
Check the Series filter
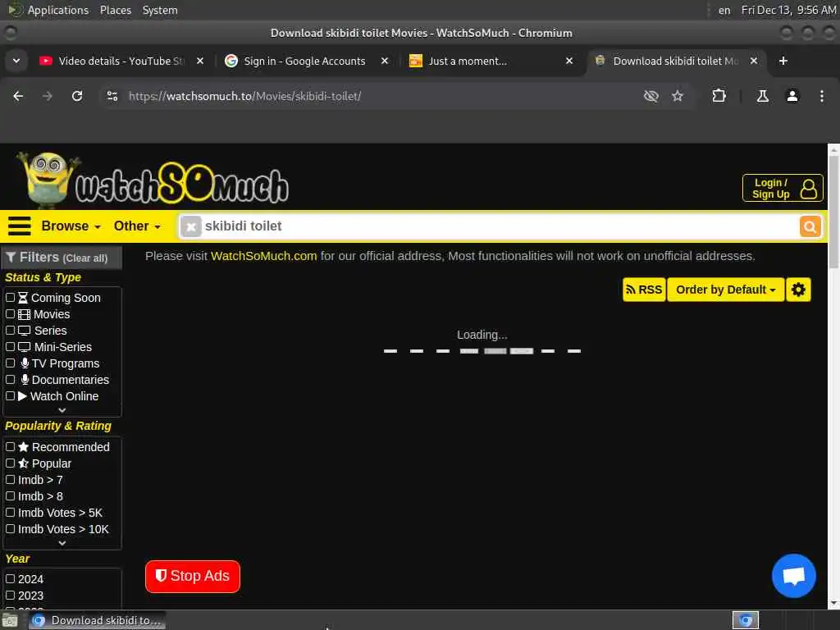tap(10, 331)
